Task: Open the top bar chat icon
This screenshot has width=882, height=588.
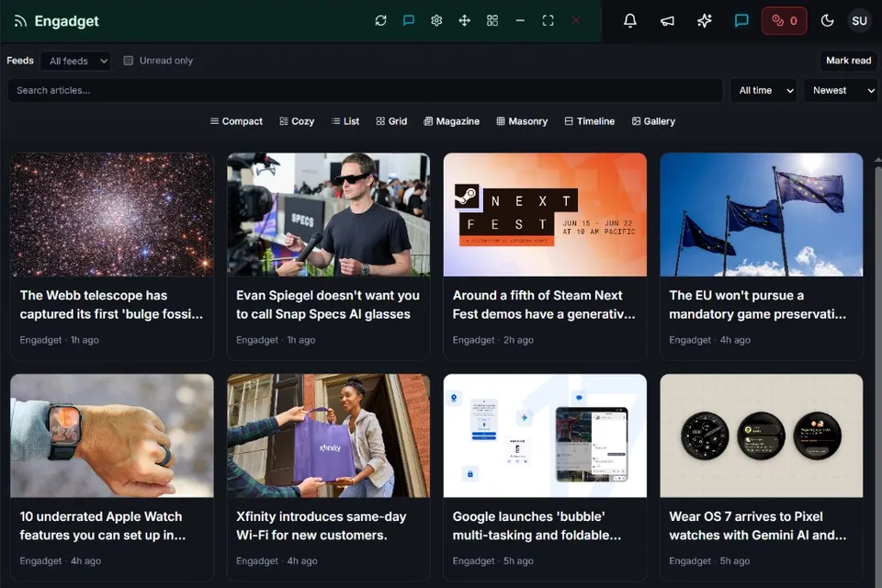Action: pyautogui.click(x=741, y=21)
